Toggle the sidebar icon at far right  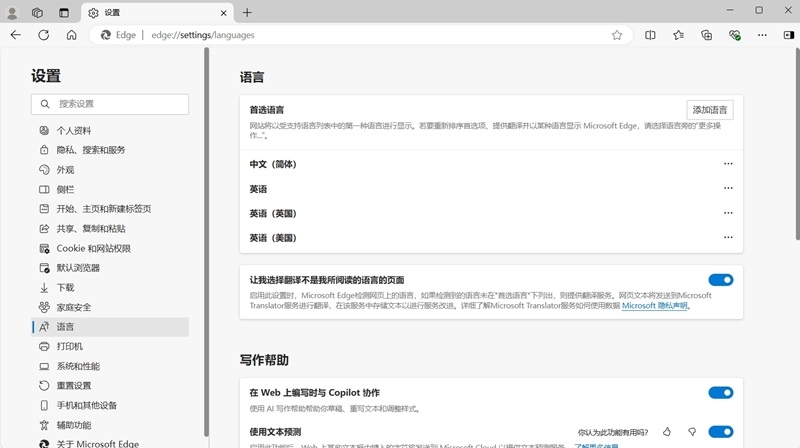789,35
